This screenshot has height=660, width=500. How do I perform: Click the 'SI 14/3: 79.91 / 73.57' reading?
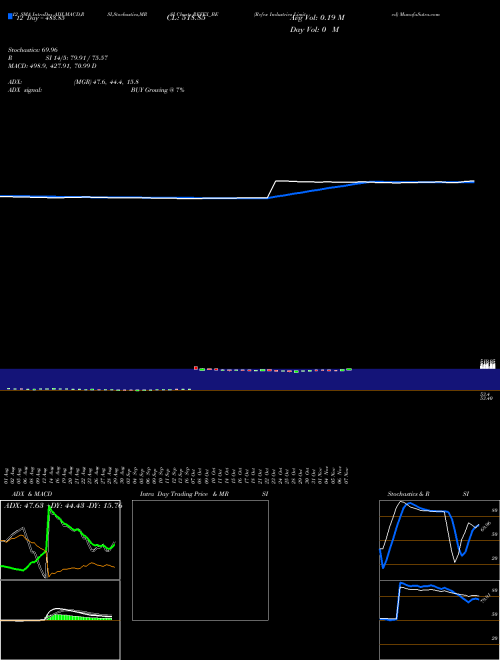pos(77,58)
